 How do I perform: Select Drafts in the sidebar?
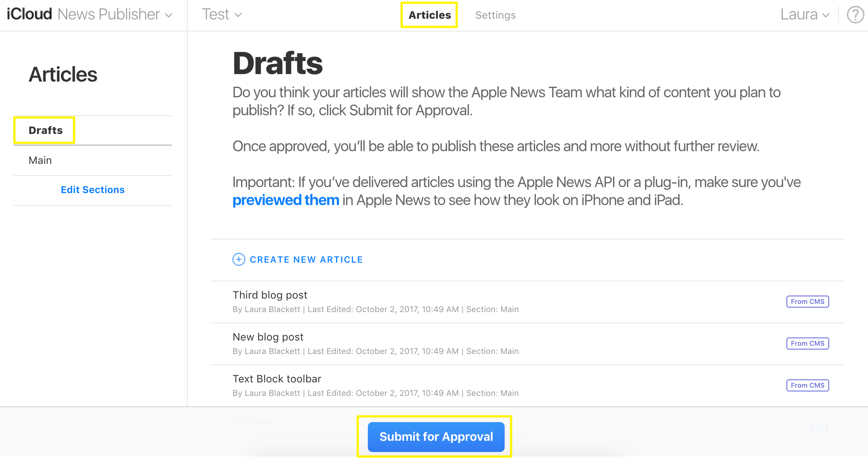(46, 130)
